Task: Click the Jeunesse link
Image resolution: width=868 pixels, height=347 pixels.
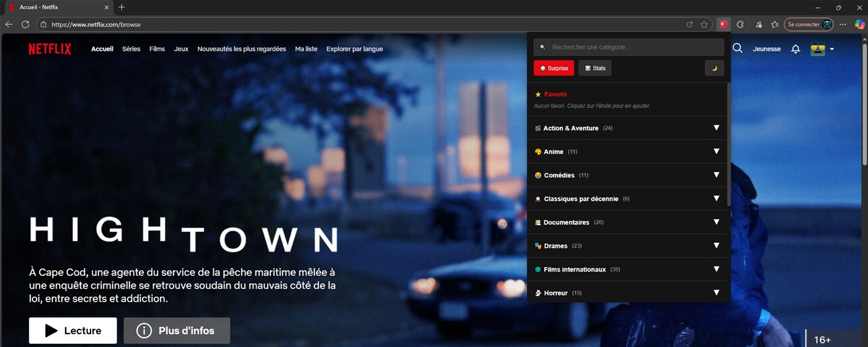Action: click(x=767, y=49)
